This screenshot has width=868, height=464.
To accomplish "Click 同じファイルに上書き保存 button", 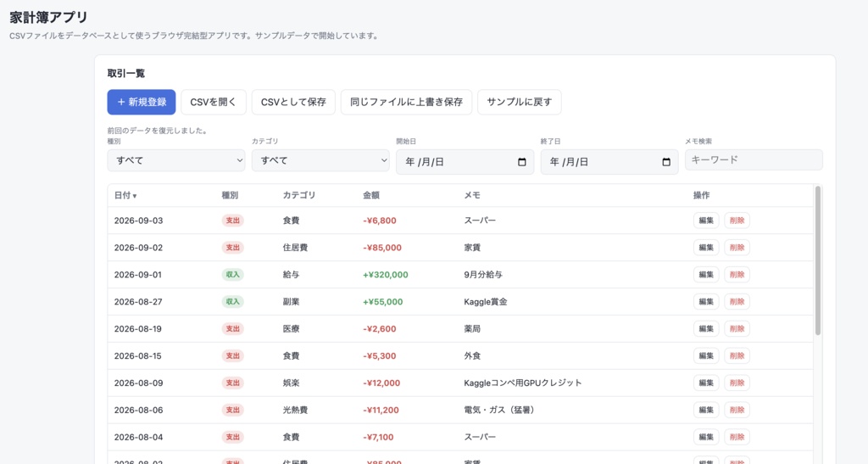I will pos(406,103).
